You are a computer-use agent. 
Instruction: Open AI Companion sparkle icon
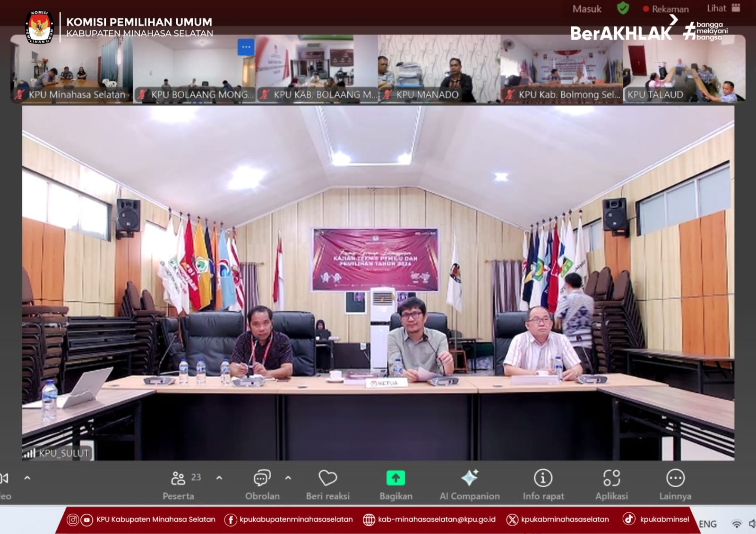(x=469, y=479)
